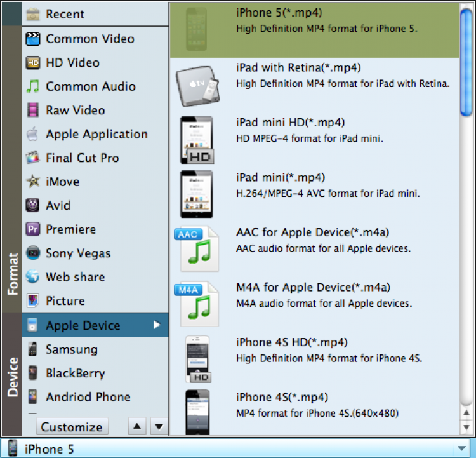476x458 pixels.
Task: Select M4A for Apple Device(*.m4a) text
Action: coord(314,288)
